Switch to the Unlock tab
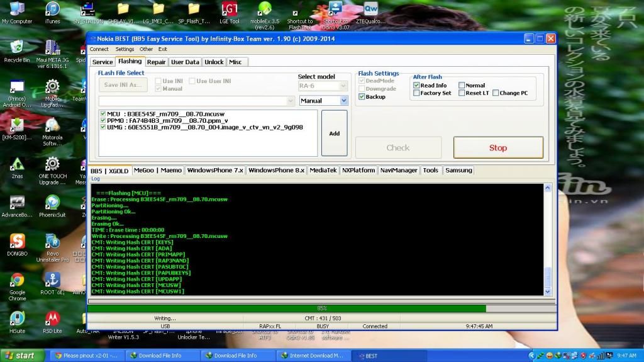 (214, 62)
